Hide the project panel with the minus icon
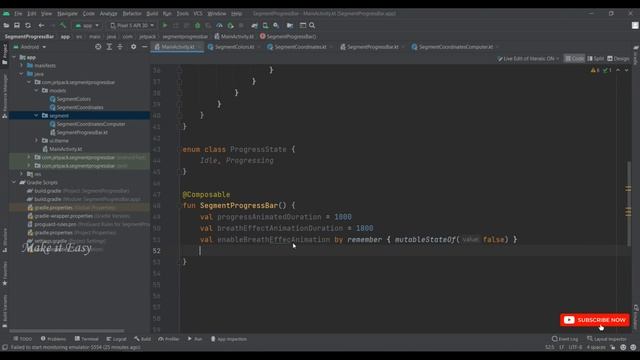The height and width of the screenshot is (360, 640). (x=144, y=47)
